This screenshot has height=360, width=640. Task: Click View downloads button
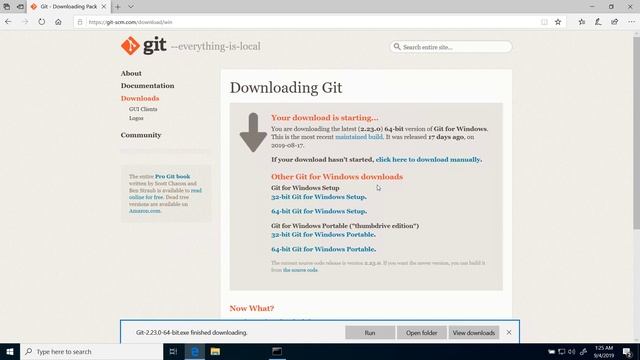[473, 333]
